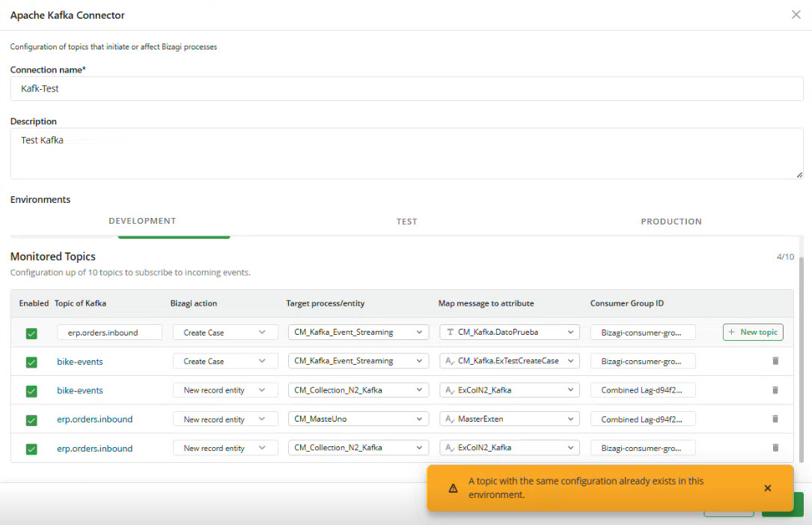Screen dimensions: 812x525
Task: Uncheck Enabled for erp.orders.inbound with CM_Collection_N2_Kafka
Action: point(31,449)
